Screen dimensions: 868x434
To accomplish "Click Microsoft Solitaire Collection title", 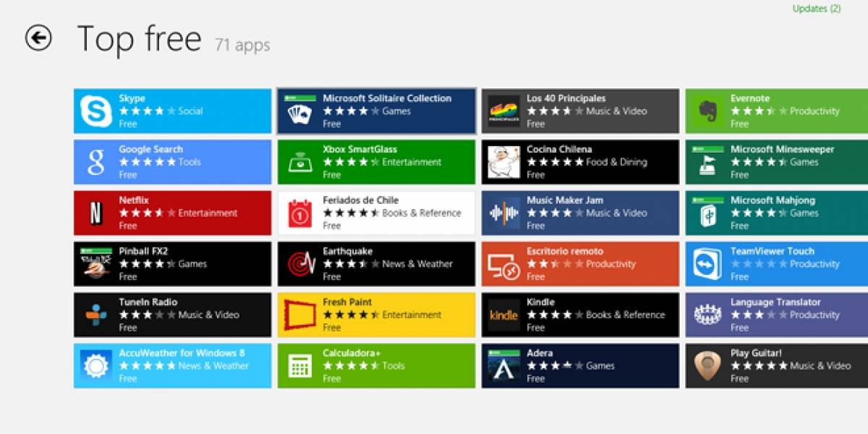I will click(387, 98).
